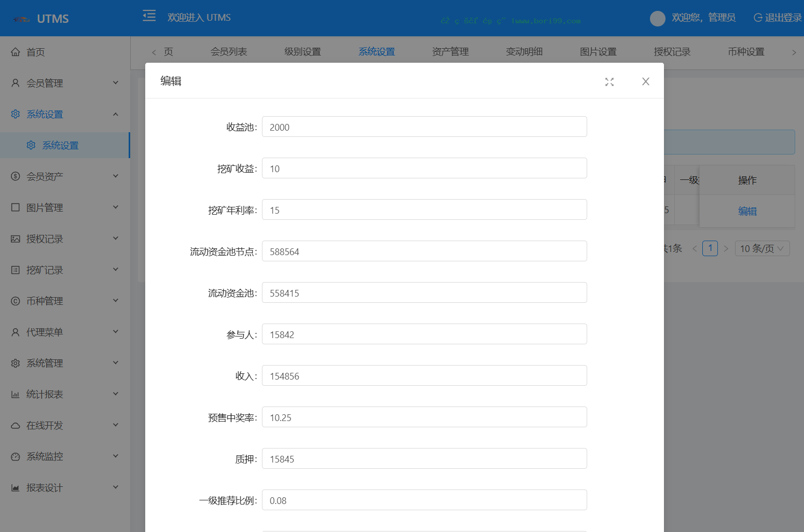
Task: Collapse the 系统设置 menu chevron
Action: (x=116, y=114)
